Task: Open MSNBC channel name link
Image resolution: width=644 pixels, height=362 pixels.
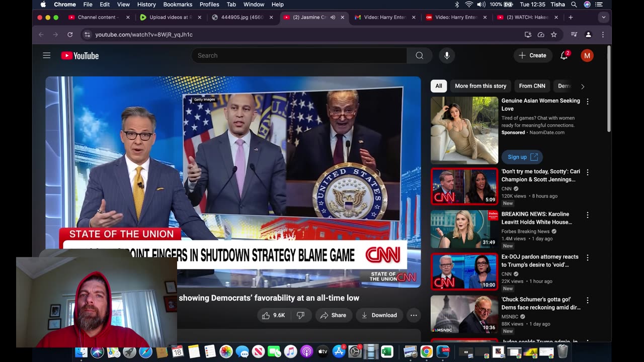Action: [510, 317]
